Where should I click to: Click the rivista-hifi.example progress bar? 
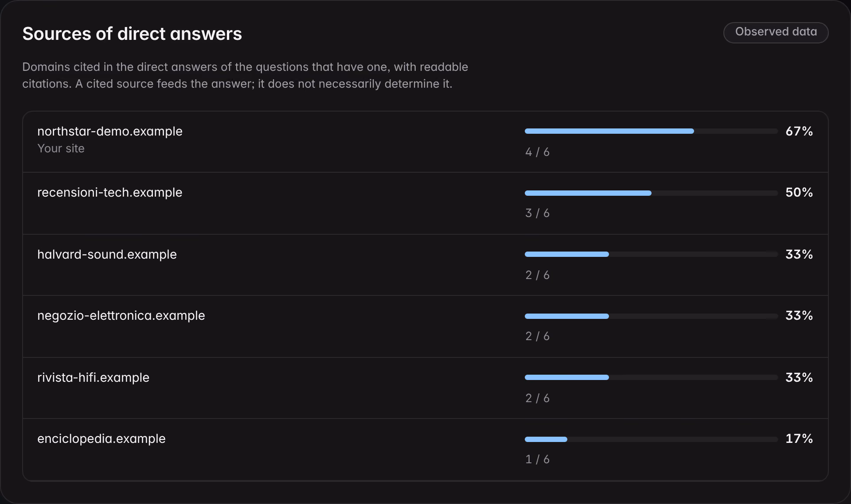[x=651, y=377]
